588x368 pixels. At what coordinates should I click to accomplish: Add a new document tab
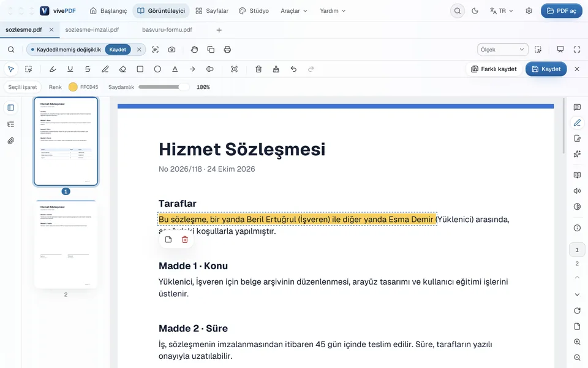(219, 30)
